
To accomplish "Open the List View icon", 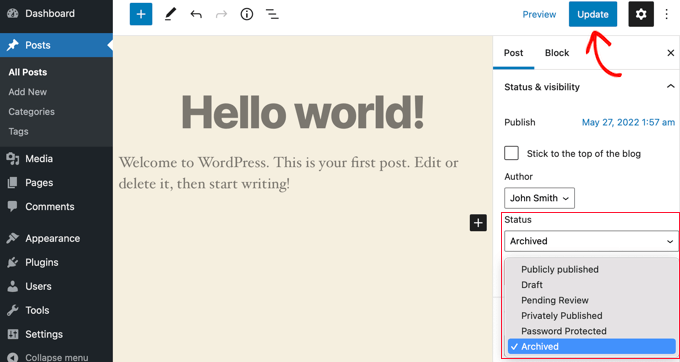I will click(x=272, y=14).
